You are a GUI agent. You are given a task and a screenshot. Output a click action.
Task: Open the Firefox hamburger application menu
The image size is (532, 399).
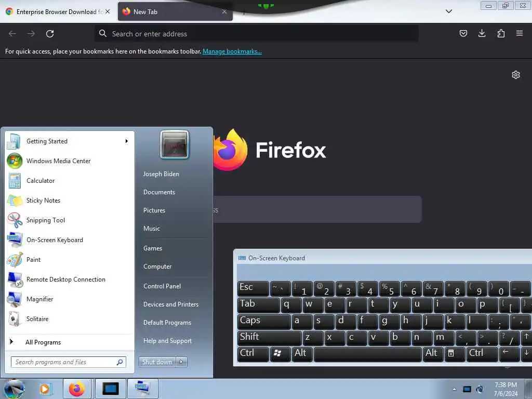(520, 33)
